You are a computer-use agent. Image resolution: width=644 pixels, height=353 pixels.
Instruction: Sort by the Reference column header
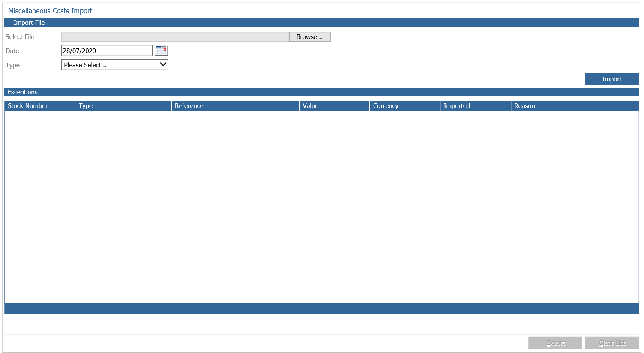pyautogui.click(x=235, y=106)
